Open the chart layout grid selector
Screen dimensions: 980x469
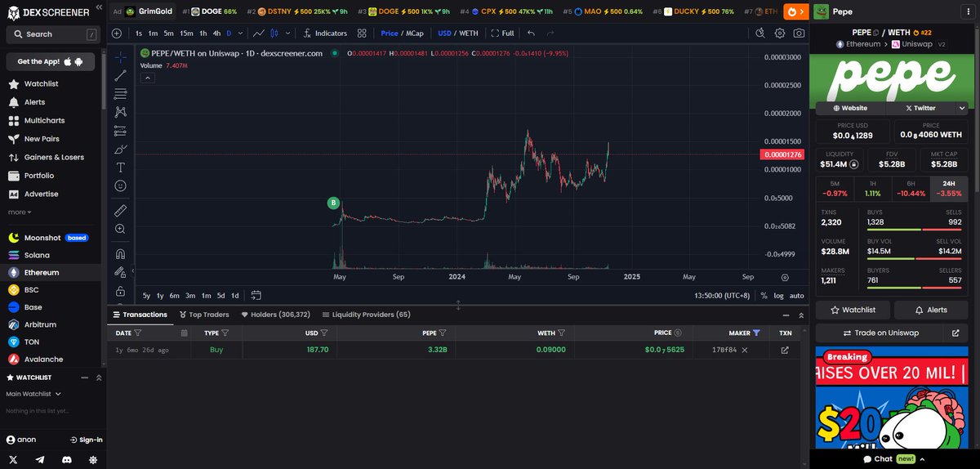click(x=362, y=33)
